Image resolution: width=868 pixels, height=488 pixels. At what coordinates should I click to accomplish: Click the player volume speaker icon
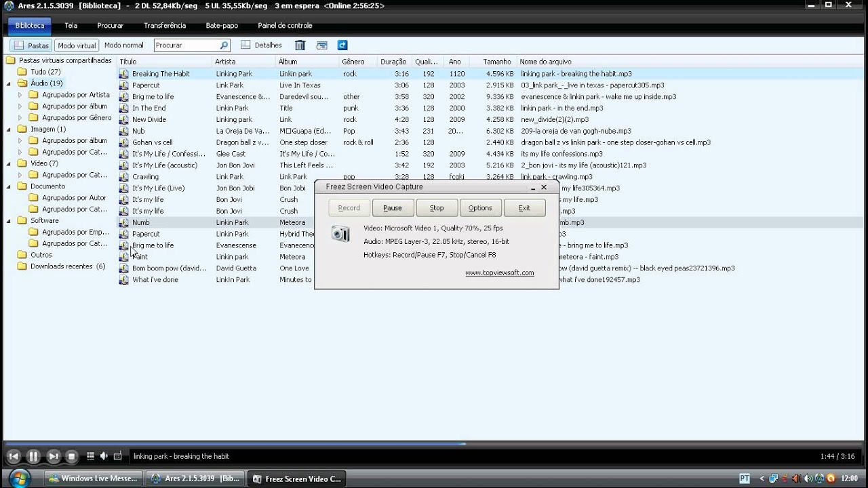coord(103,456)
